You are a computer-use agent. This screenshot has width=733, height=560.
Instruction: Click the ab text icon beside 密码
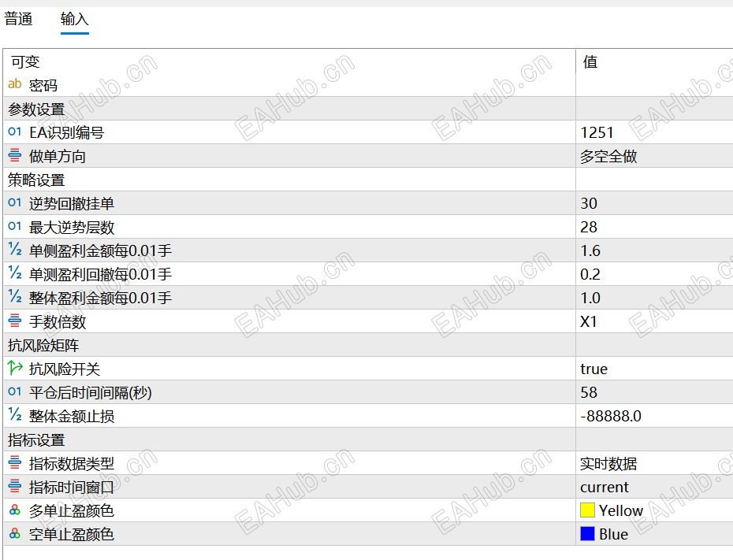[14, 85]
